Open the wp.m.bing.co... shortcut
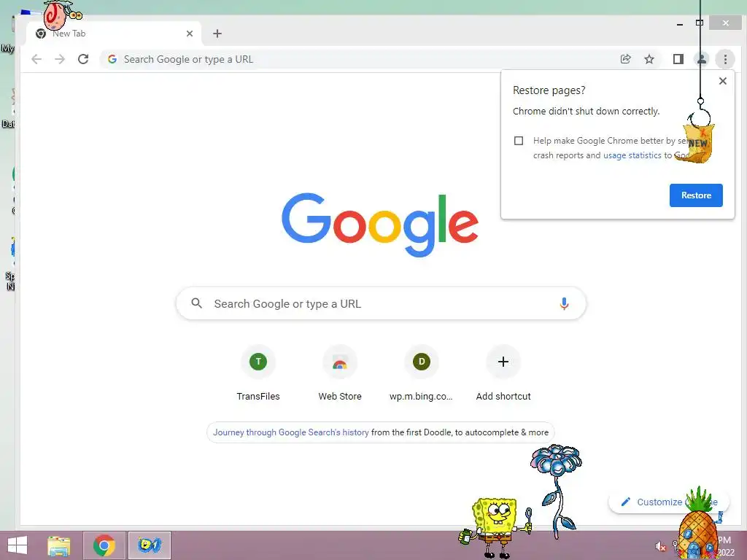 tap(422, 374)
